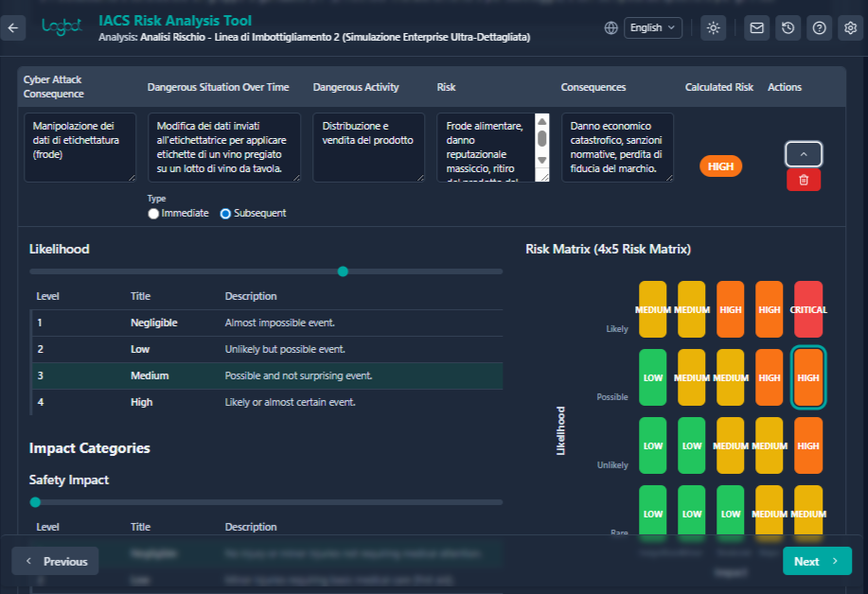Image resolution: width=868 pixels, height=594 pixels.
Task: Select the Immediate type radio button
Action: (x=154, y=214)
